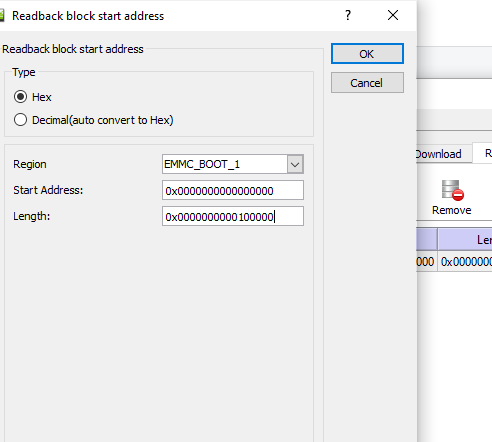
Task: Close the Readback block start address dialog
Action: pyautogui.click(x=393, y=15)
